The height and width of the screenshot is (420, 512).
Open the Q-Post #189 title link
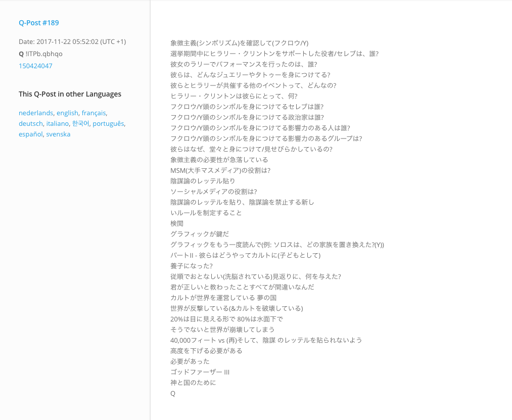point(39,23)
